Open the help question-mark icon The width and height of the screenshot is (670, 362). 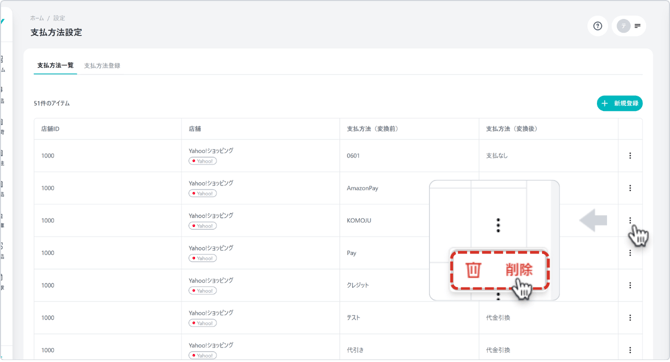[597, 26]
